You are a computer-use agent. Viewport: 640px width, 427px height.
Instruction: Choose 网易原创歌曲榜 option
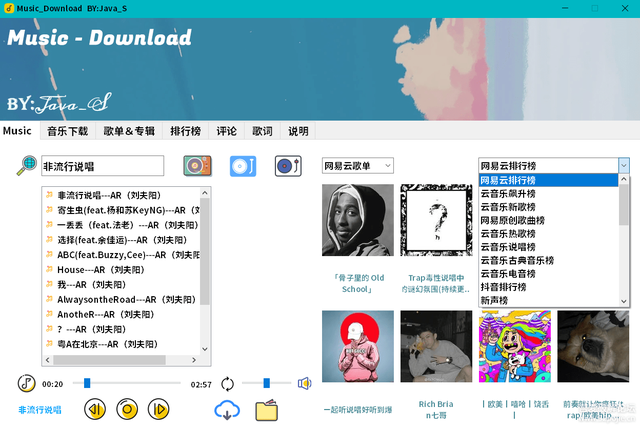[548, 220]
